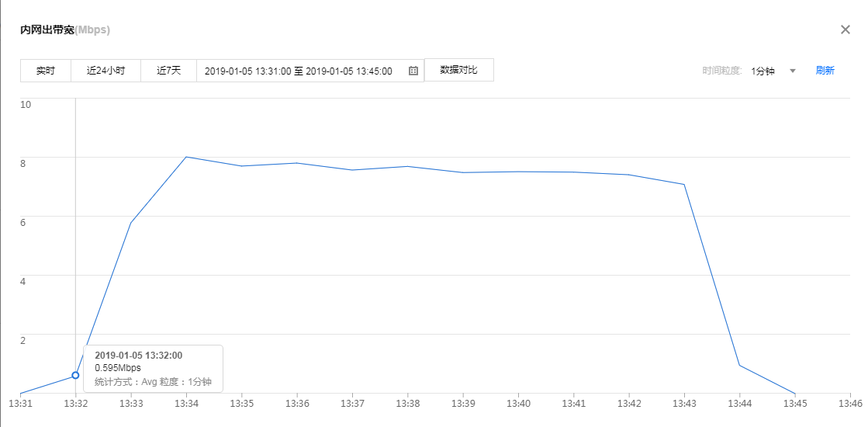
Task: Click the line's data point at 13:44
Action: pos(739,365)
